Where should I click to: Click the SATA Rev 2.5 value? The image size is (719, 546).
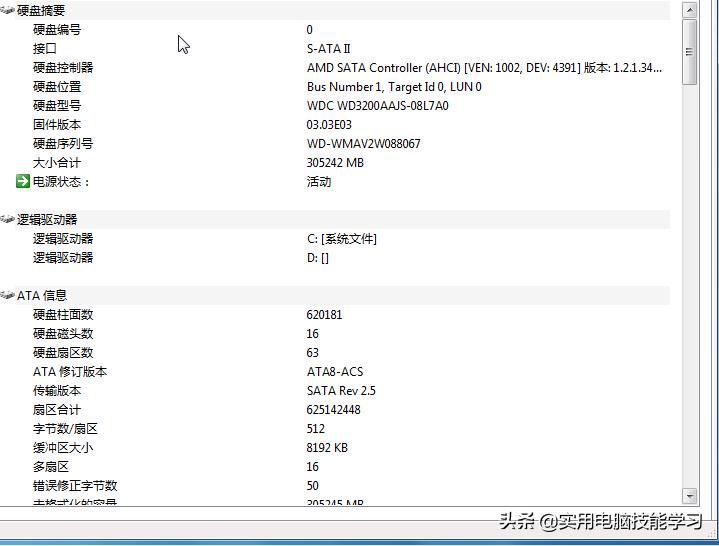[341, 391]
